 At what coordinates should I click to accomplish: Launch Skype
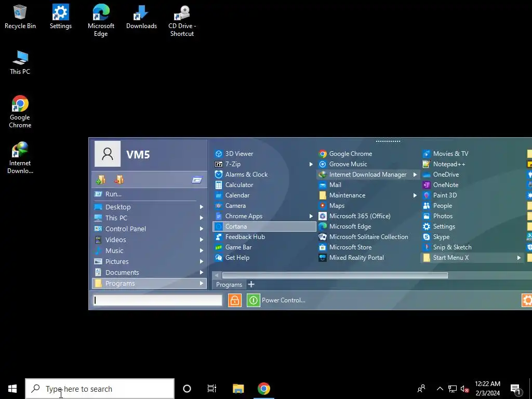pos(472,237)
